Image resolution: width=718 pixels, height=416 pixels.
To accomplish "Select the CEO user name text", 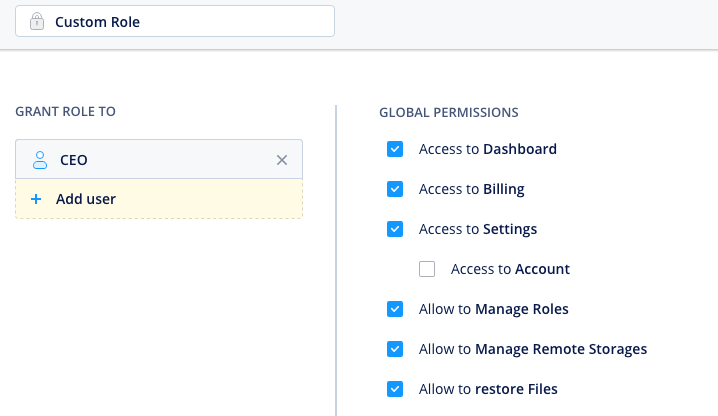I will pos(74,159).
